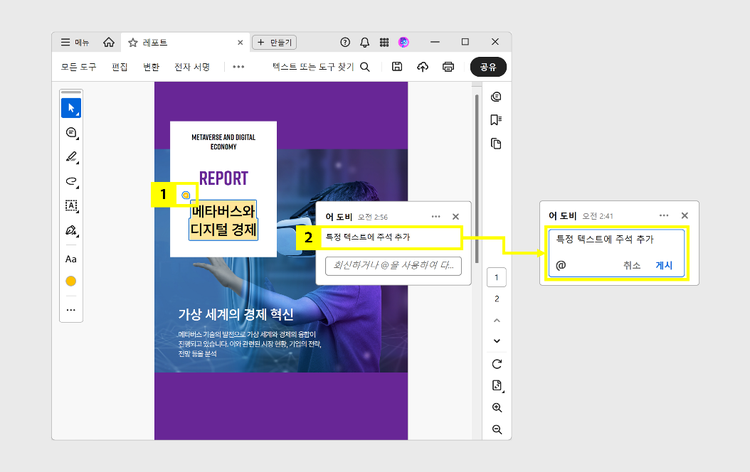Open the bookmarks panel icon
Viewport: 750px width, 472px height.
496,120
